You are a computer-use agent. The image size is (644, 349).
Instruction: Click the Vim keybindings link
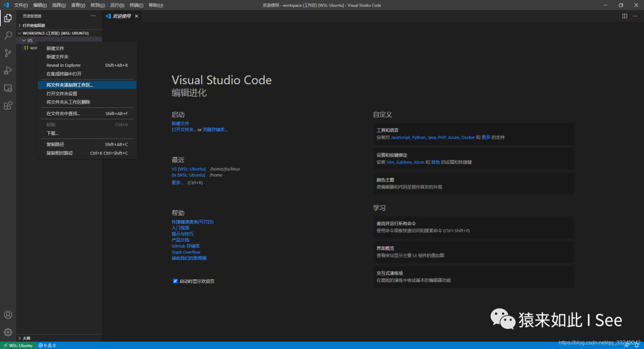click(390, 162)
